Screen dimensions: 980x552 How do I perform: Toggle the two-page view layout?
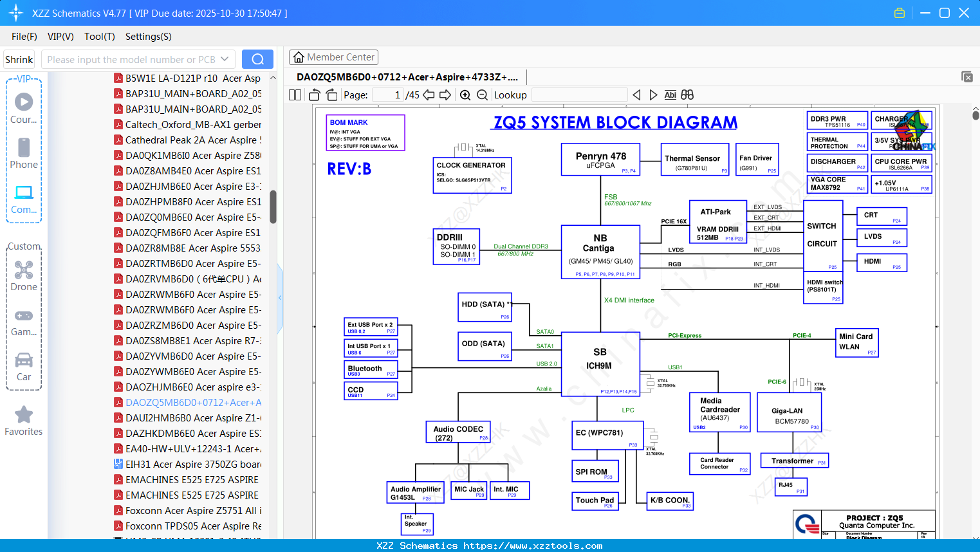coord(295,95)
